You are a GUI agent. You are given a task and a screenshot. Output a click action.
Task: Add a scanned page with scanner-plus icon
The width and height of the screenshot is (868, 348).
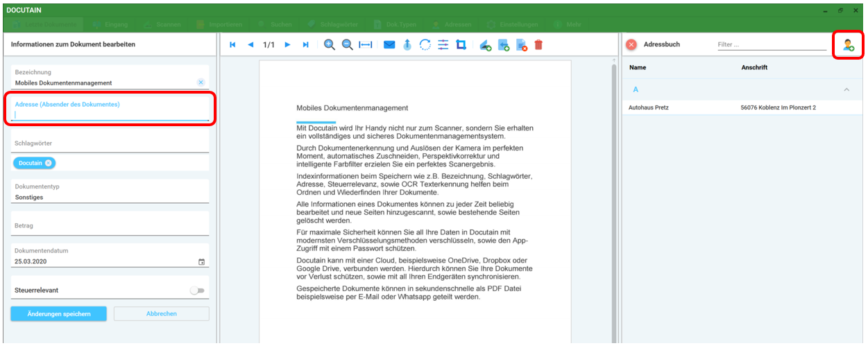click(x=486, y=45)
